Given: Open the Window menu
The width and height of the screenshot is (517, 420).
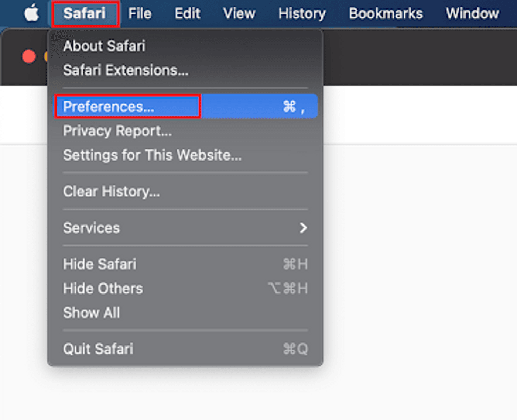Looking at the screenshot, I should [x=472, y=13].
